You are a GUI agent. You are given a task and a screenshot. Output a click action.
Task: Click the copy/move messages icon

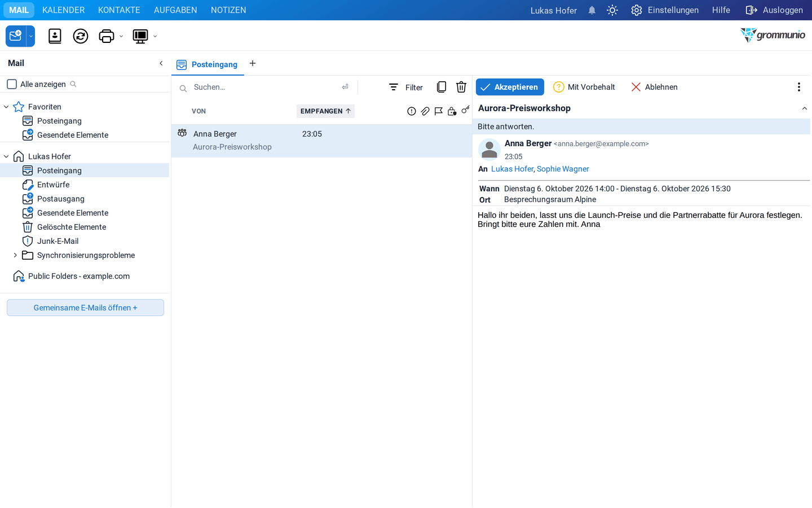442,87
